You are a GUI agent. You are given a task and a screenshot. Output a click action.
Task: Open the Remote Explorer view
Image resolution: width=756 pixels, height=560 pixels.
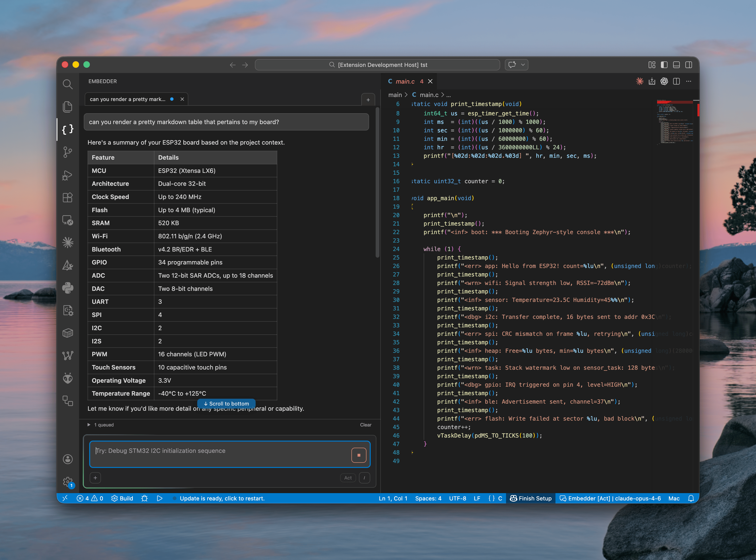pyautogui.click(x=68, y=220)
